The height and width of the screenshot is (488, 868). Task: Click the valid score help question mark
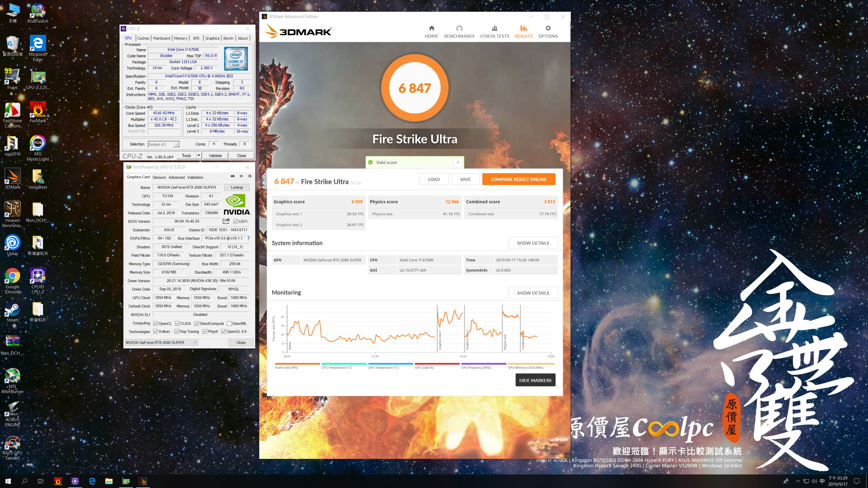click(458, 162)
